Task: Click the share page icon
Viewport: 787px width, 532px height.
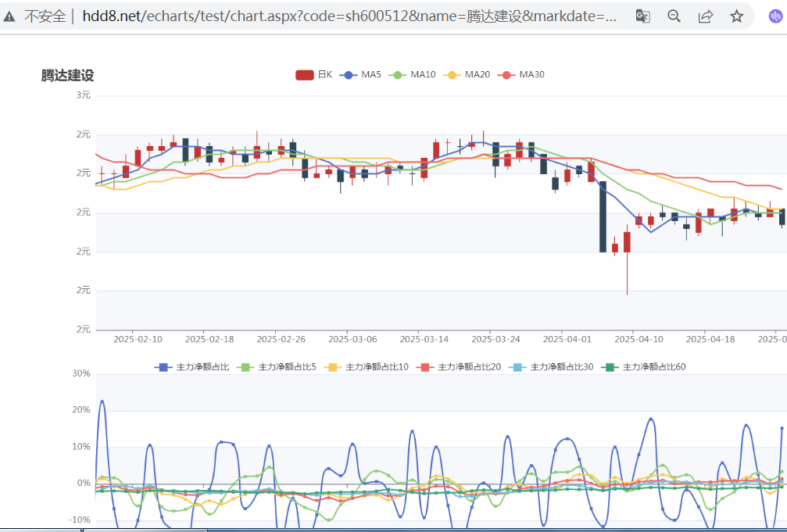Action: (705, 16)
